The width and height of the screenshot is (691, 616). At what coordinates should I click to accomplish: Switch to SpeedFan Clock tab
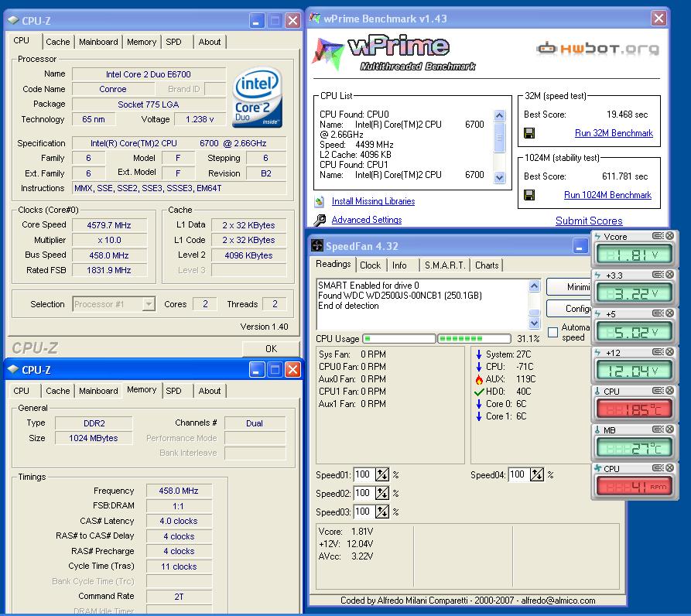370,265
